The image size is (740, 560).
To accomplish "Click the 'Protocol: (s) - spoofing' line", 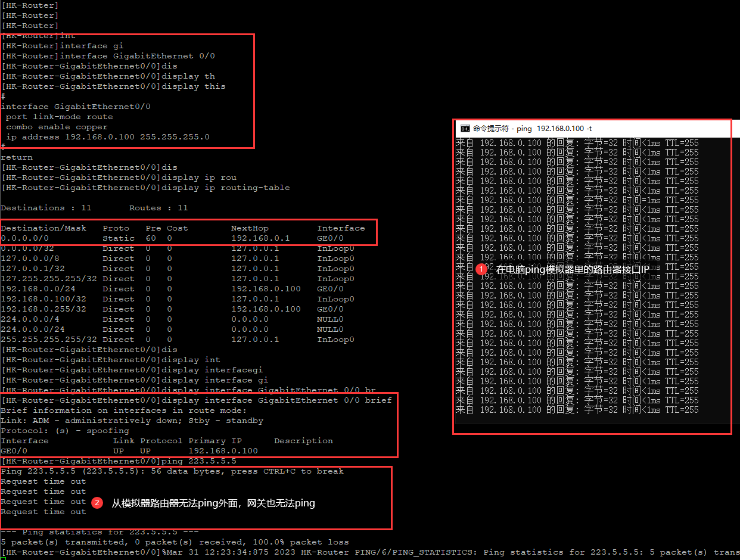I will pos(65,431).
